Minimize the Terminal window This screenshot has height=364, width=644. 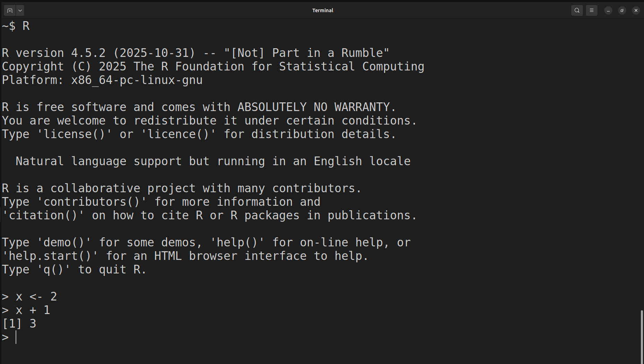coord(608,10)
